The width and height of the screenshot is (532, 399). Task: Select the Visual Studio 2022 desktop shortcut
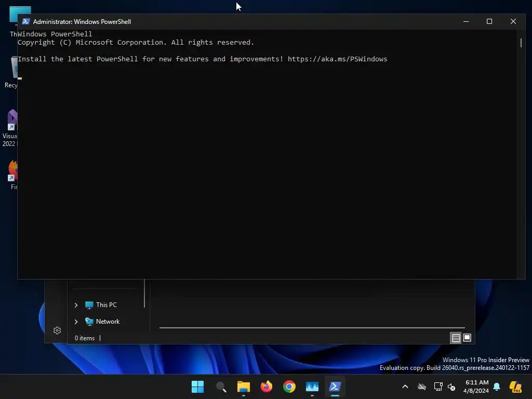point(10,128)
